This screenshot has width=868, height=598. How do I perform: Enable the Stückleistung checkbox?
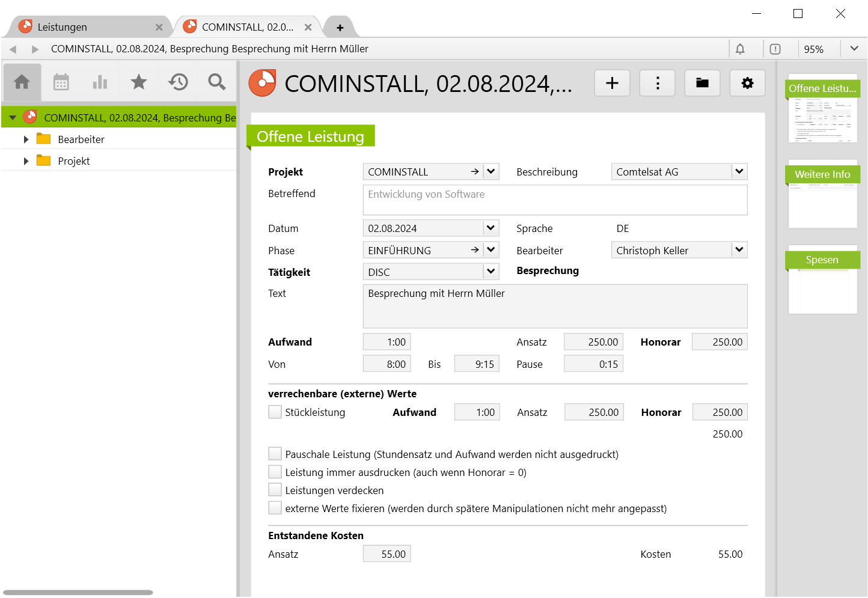[275, 412]
